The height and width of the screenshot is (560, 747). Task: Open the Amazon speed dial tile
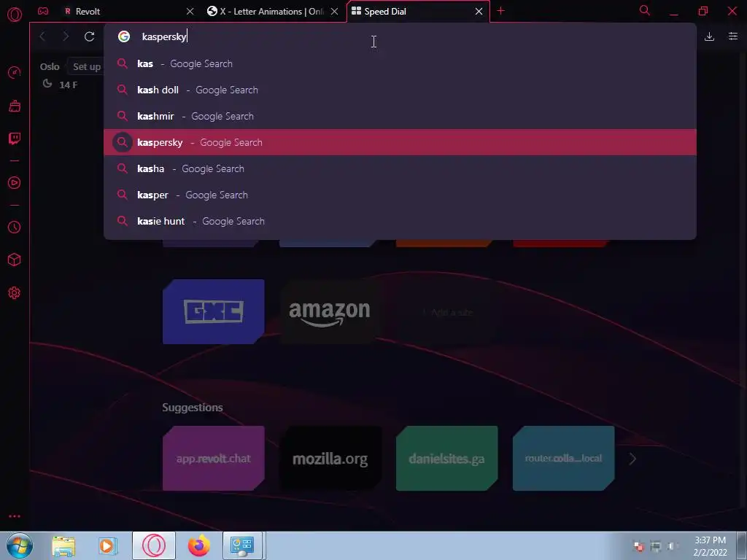[330, 312]
